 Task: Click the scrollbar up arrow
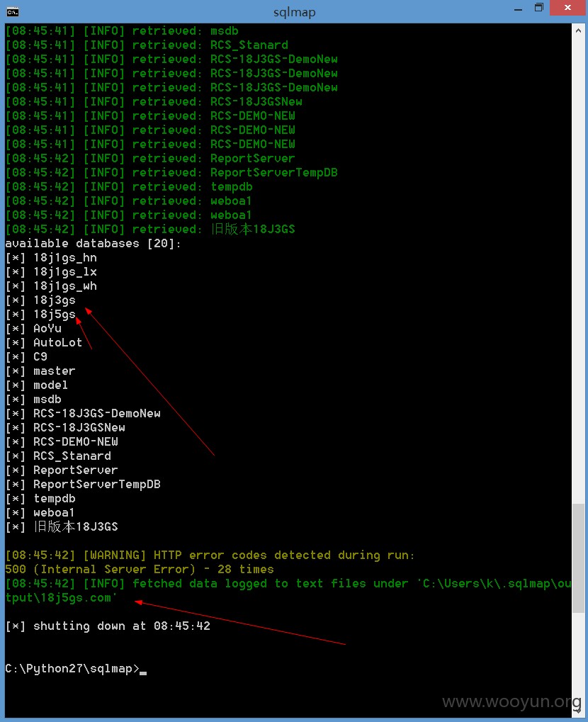point(578,30)
